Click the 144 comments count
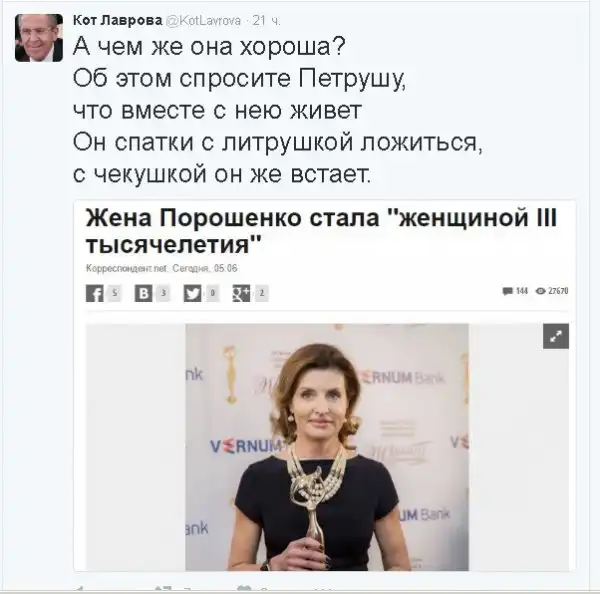This screenshot has width=600, height=594. [522, 291]
